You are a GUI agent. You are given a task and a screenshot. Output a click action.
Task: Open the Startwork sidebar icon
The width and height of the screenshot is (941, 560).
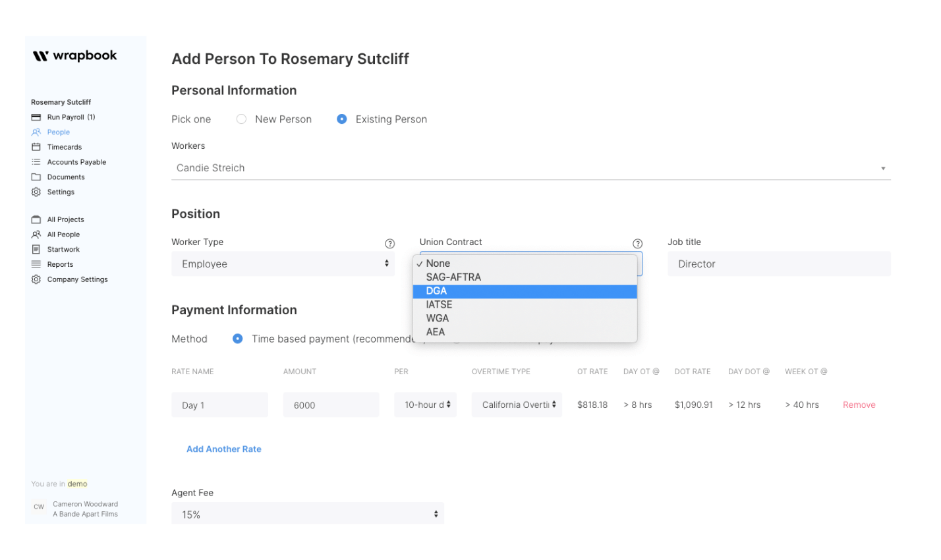pyautogui.click(x=36, y=250)
